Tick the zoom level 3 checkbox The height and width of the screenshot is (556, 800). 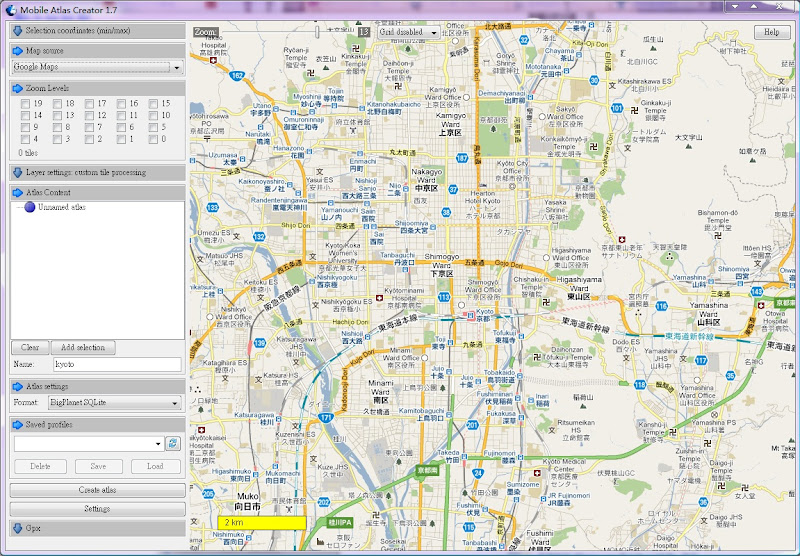tap(57, 139)
